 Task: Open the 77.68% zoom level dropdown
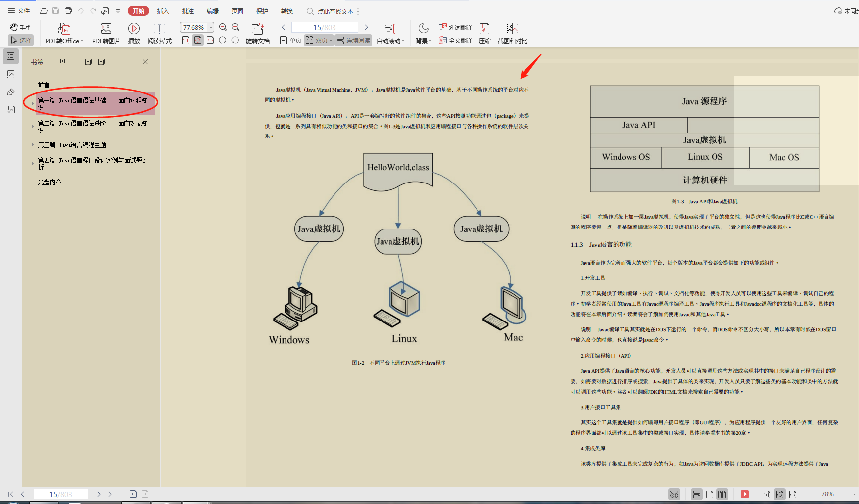211,28
